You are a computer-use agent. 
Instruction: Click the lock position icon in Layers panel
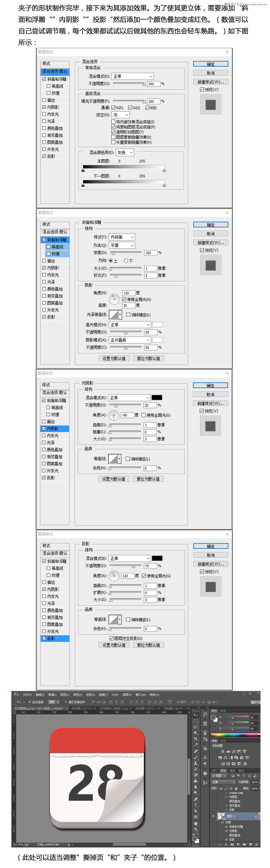[231, 789]
